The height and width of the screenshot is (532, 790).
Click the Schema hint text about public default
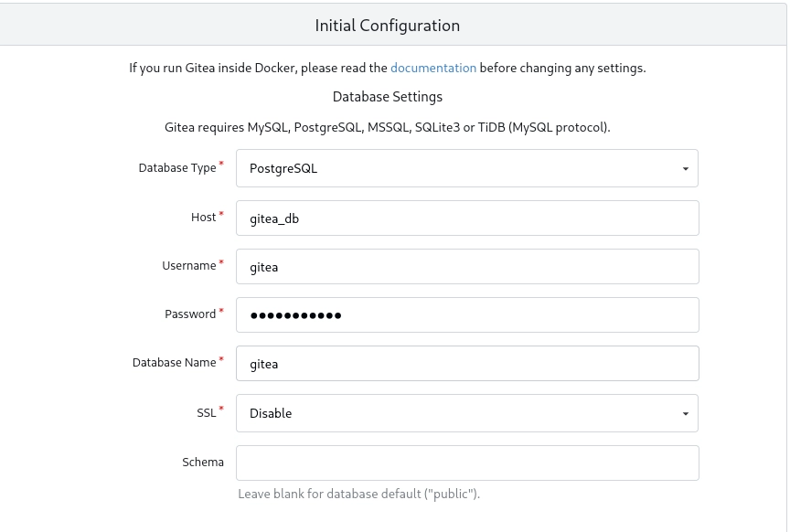point(358,494)
